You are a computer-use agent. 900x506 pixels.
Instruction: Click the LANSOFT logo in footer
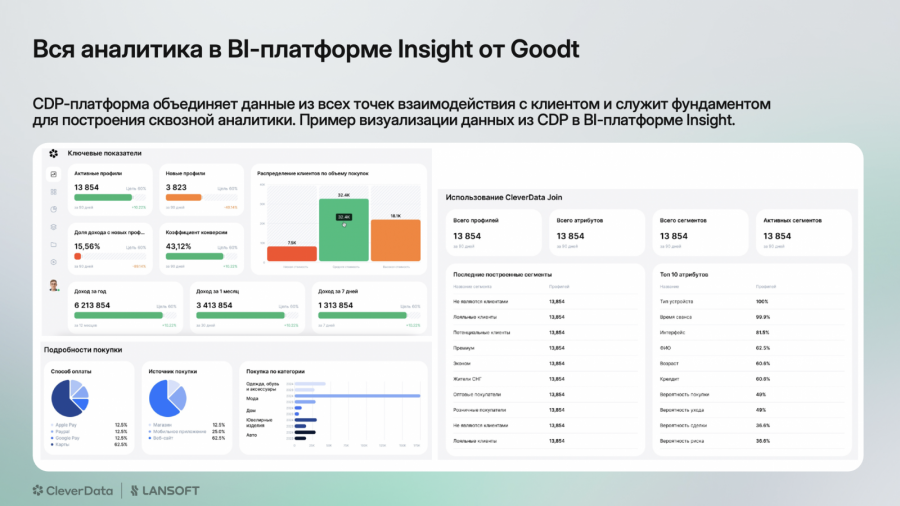click(165, 491)
